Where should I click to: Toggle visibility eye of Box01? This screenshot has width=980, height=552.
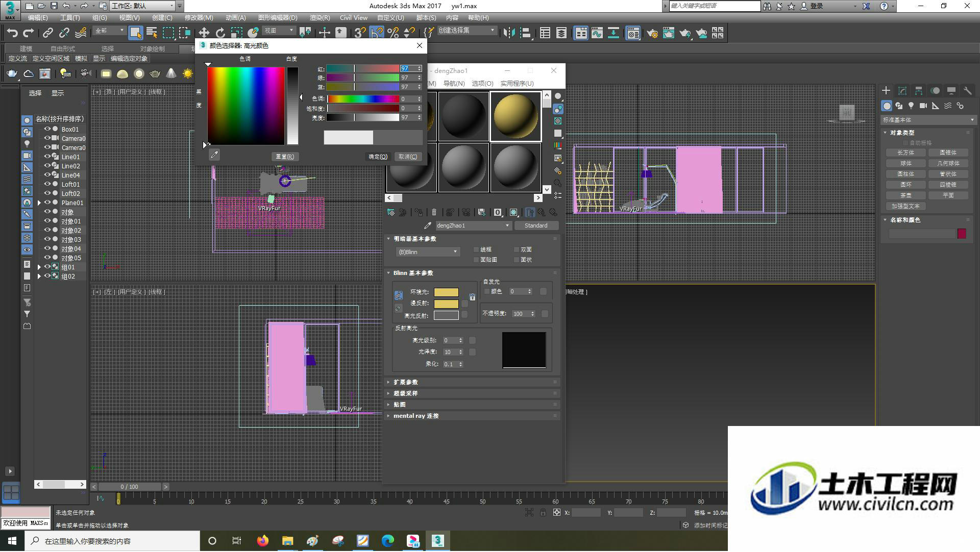point(47,129)
